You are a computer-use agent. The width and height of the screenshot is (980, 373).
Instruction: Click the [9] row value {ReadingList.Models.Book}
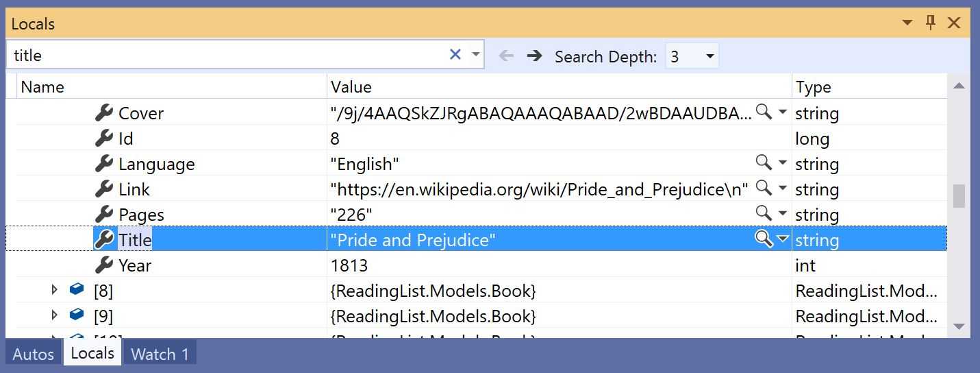coord(434,316)
